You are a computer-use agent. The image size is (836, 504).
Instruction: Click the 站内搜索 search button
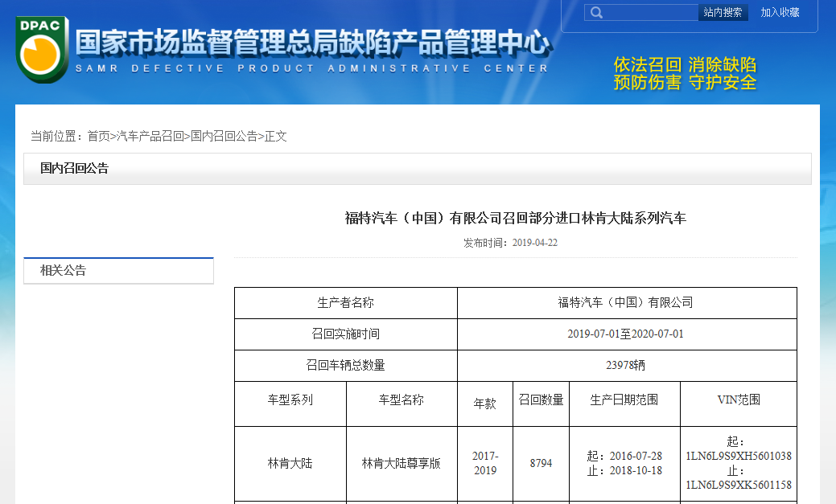point(723,12)
